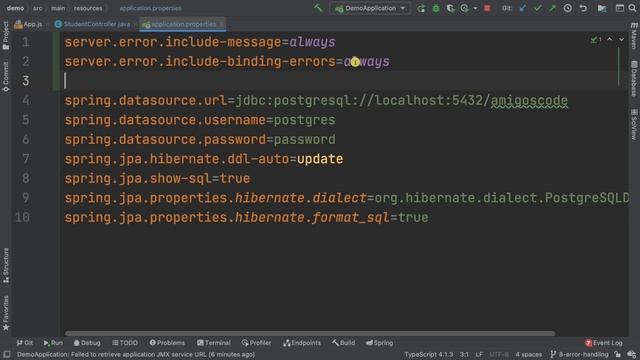Open Search Everywhere magnifier icon
640x360 pixels.
click(x=632, y=8)
